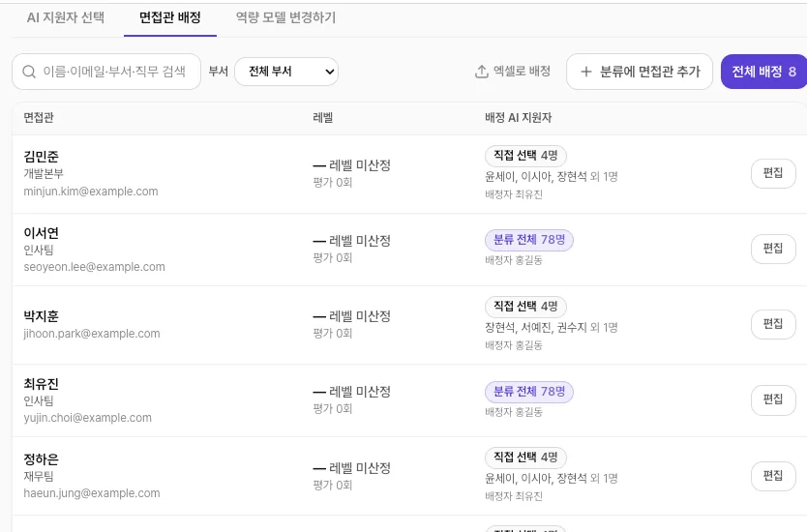Switch to the AI 지원자 선택 tab
This screenshot has height=532, width=807.
(66, 17)
